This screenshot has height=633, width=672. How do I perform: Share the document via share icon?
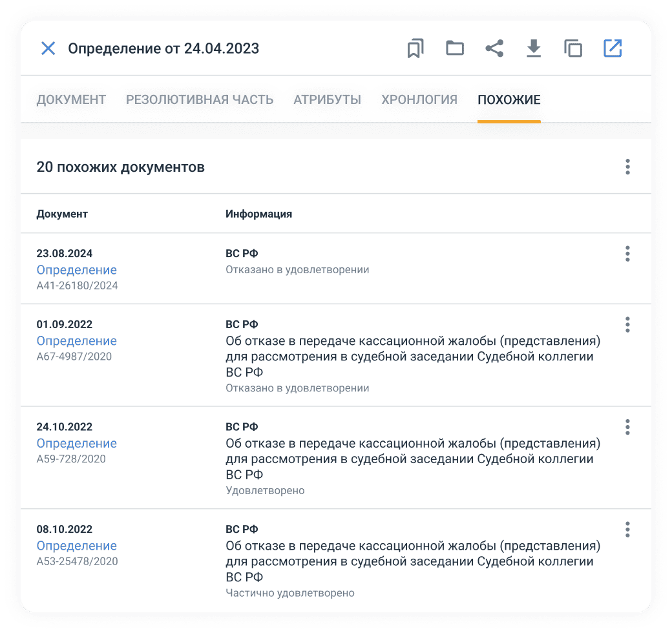tap(494, 48)
